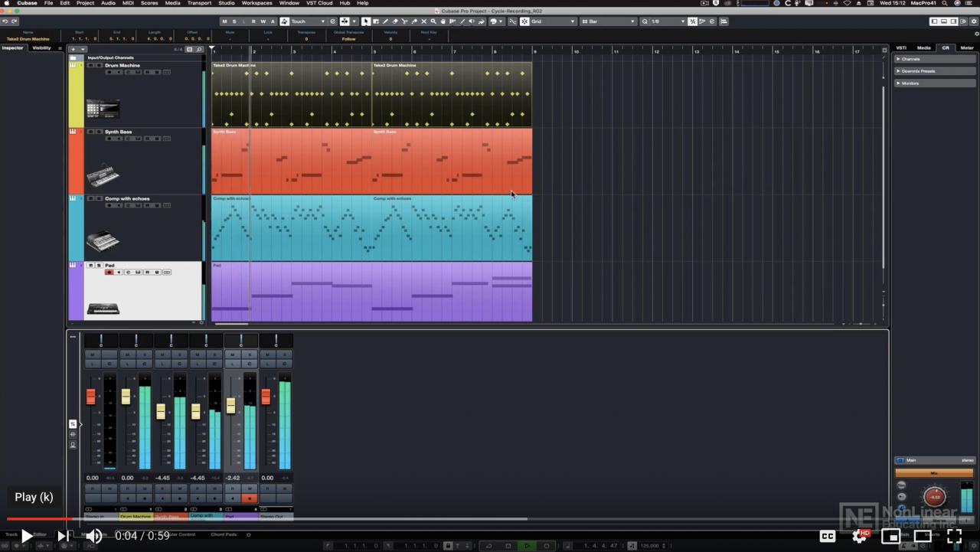Select the Mute tool (X icon)
This screenshot has height=552, width=980.
point(423,21)
